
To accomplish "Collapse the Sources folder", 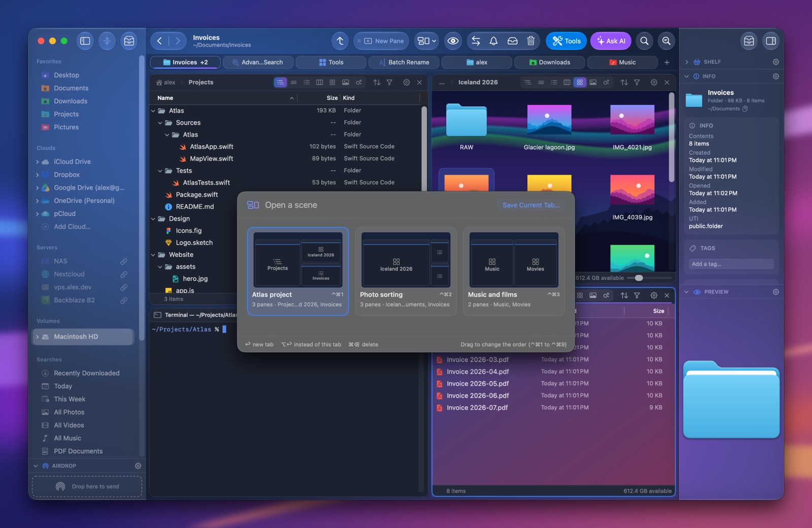I will pos(160,123).
